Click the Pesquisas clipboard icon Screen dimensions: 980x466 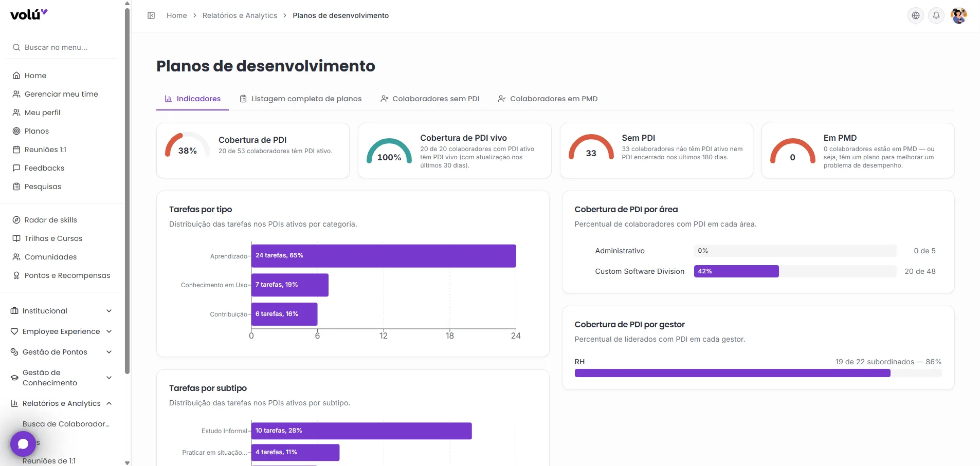(16, 187)
